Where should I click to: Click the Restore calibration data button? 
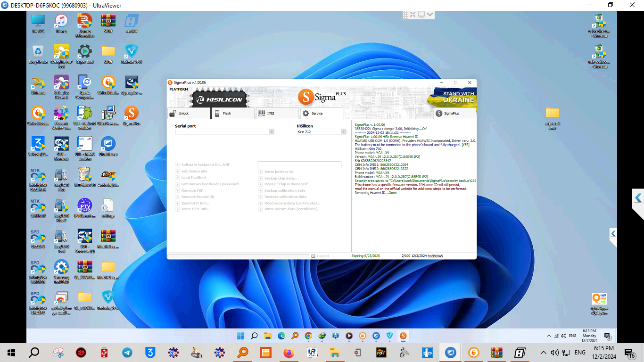[x=282, y=197]
